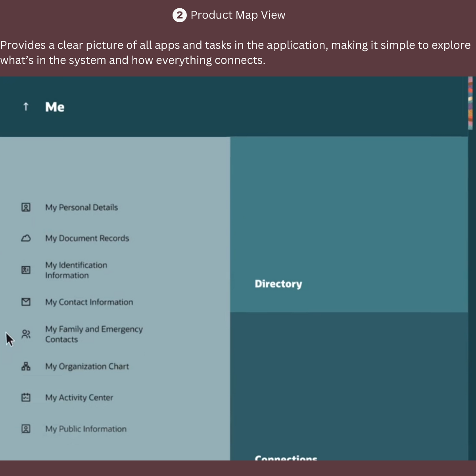Launch the My Activity Center link
Viewport: 476px width, 476px height.
(79, 397)
